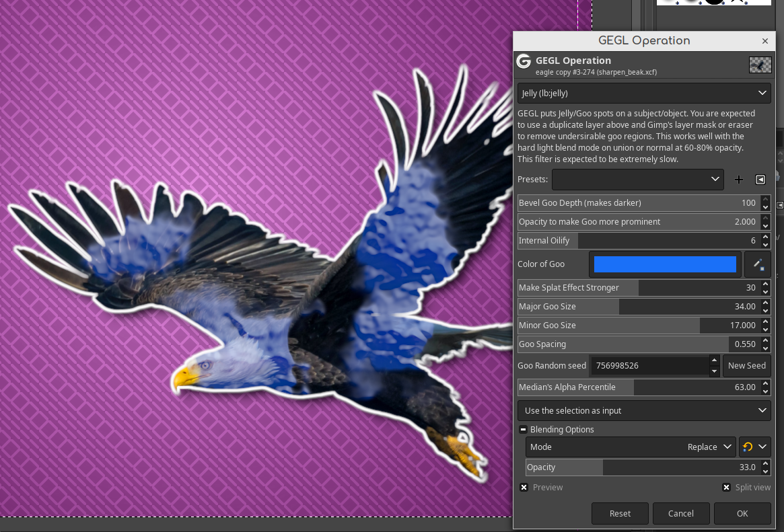Decrease the Make Splat Effect Stronger value
Image resolution: width=784 pixels, height=532 pixels.
pyautogui.click(x=766, y=292)
